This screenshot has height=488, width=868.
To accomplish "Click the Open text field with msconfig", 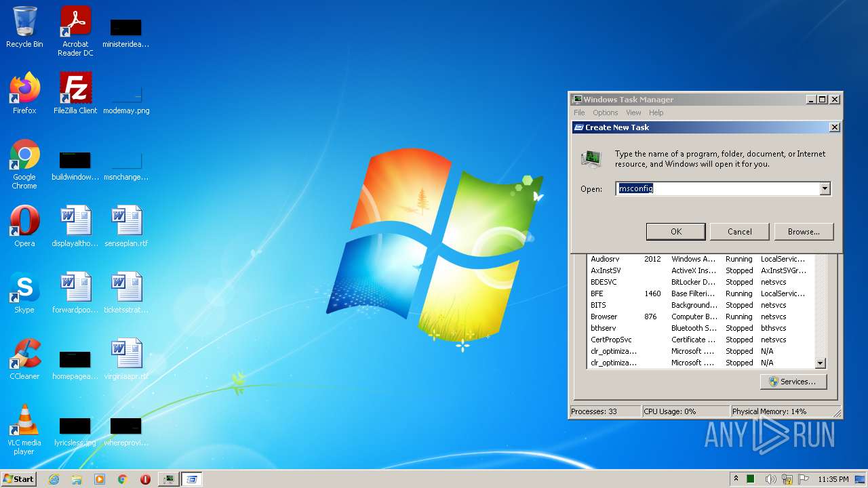I will coord(717,188).
